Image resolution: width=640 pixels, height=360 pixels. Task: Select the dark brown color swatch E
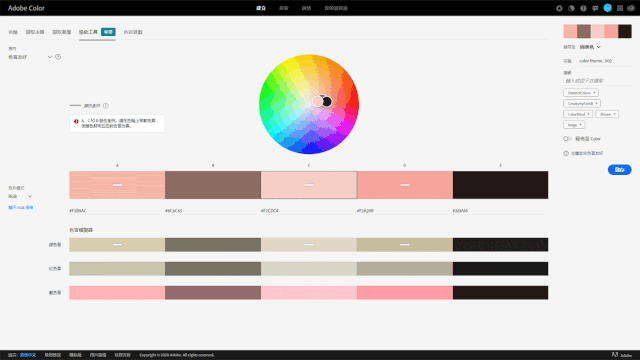[x=500, y=185]
